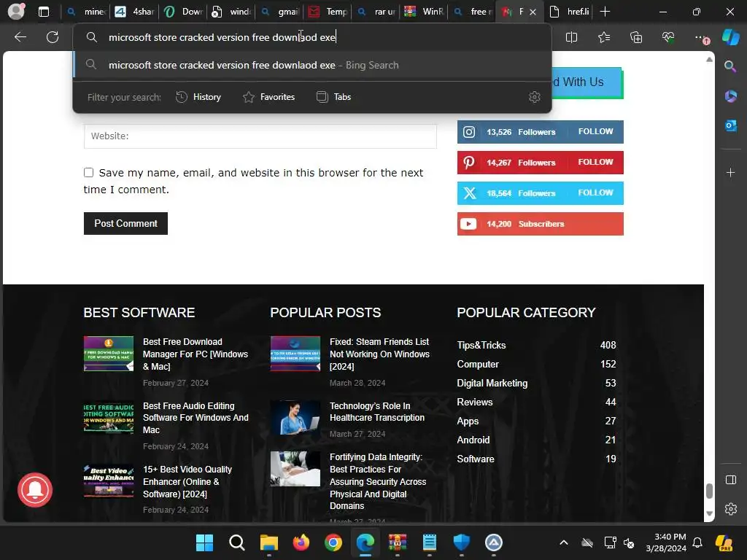The image size is (747, 560).
Task: Open Notepad icon on taskbar
Action: 429,542
